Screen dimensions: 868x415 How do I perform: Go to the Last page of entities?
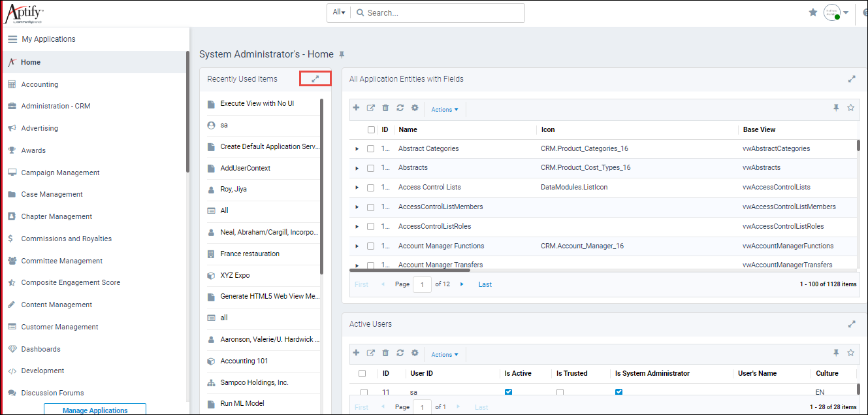485,284
